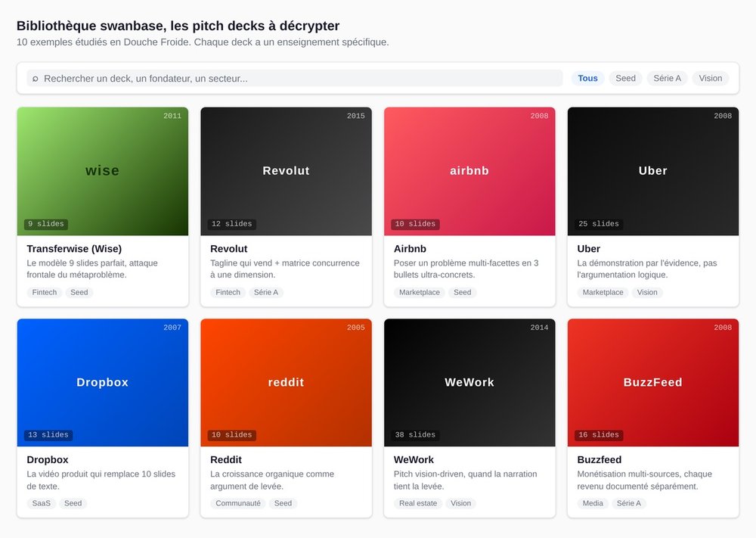Click the WeWork description about pitch vision-driven

pos(465,480)
